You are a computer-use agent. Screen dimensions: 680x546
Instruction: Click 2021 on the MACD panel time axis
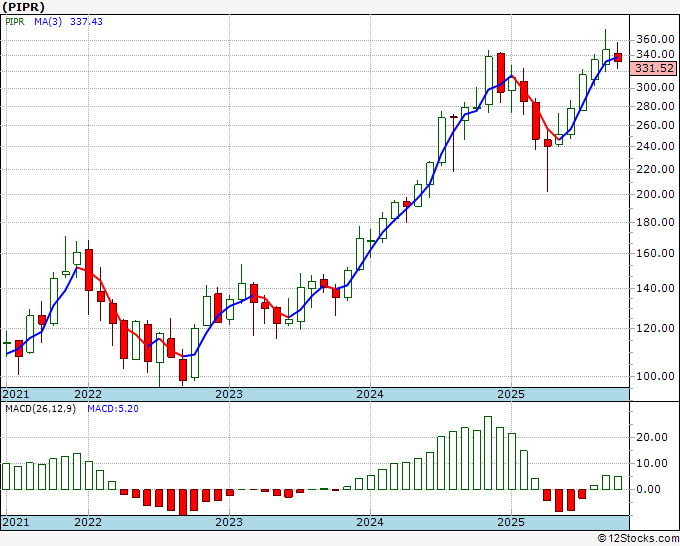[16, 522]
